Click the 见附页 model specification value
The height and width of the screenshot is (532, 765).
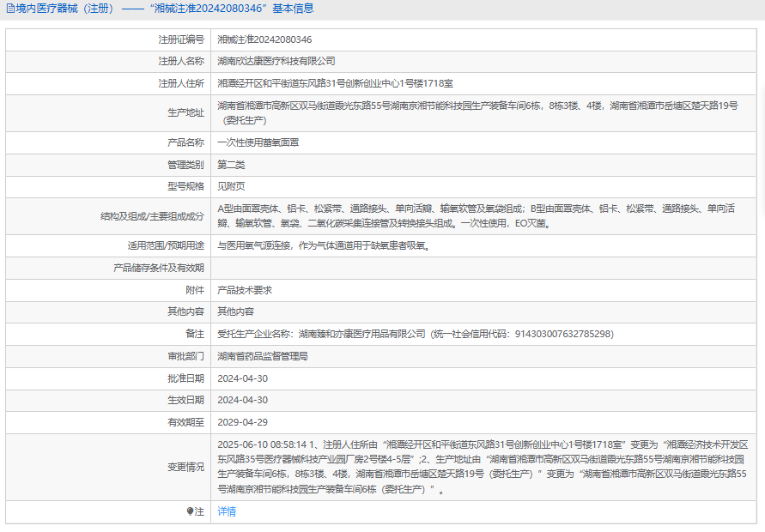coord(231,185)
